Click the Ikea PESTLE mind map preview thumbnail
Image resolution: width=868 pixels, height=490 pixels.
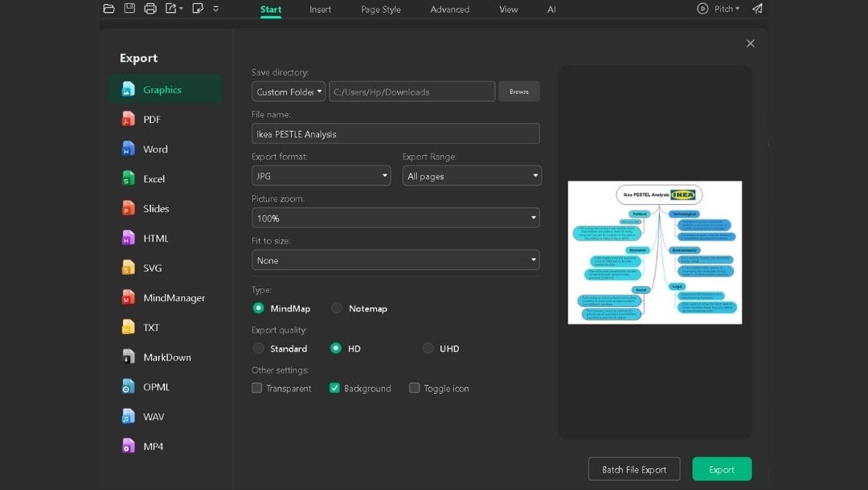pyautogui.click(x=654, y=252)
